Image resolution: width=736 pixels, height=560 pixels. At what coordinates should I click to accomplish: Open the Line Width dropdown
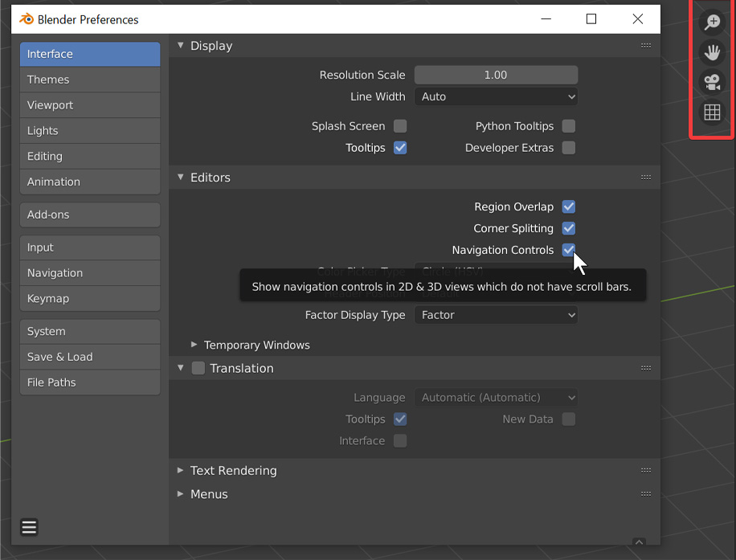[496, 96]
